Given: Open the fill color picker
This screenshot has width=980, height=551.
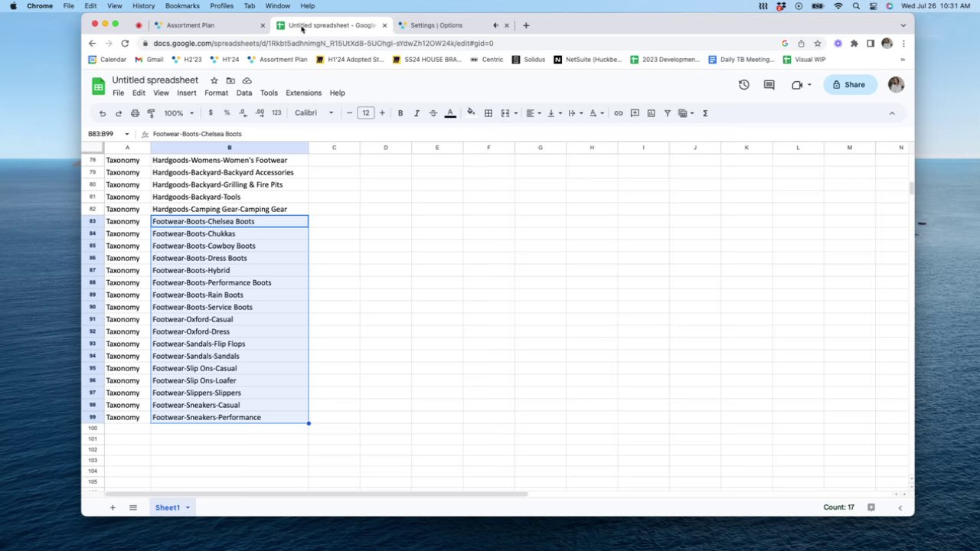Looking at the screenshot, I should [471, 113].
